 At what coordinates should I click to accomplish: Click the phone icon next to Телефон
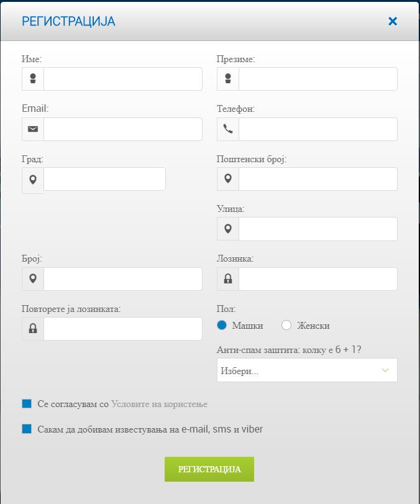click(228, 129)
